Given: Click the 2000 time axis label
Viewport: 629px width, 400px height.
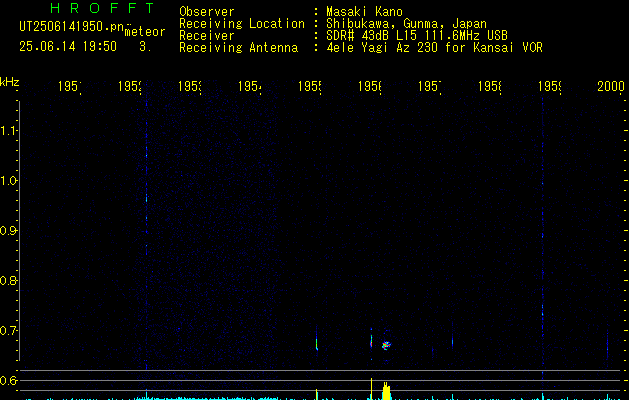Looking at the screenshot, I should coord(611,86).
